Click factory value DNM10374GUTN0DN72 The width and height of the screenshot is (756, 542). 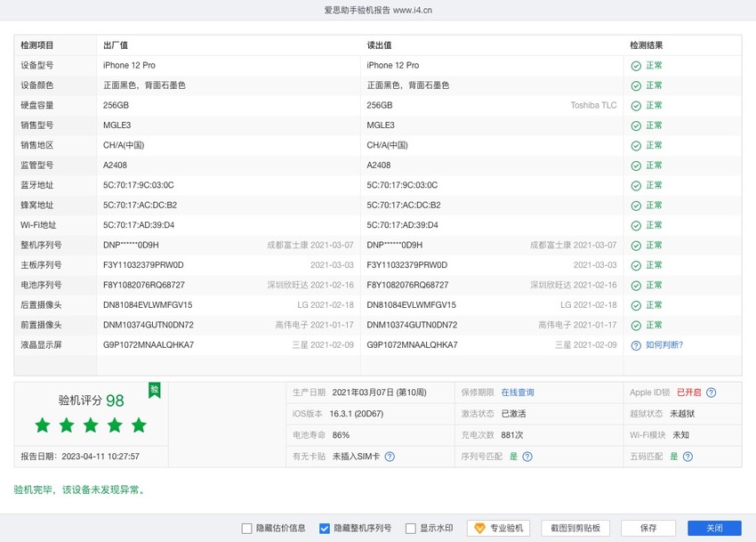click(149, 325)
